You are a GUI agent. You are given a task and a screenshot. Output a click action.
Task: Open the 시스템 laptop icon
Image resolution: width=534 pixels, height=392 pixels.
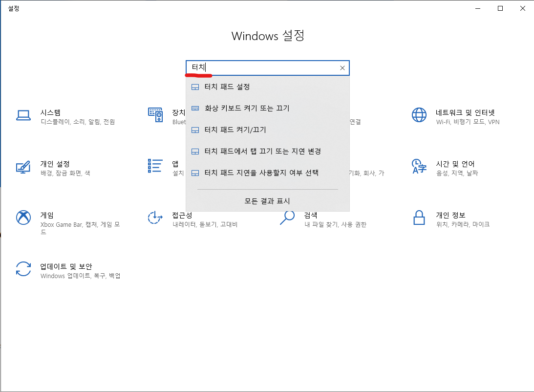pyautogui.click(x=23, y=115)
